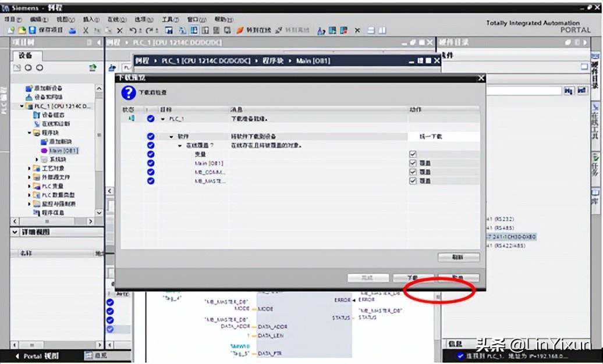Open the Tools menu in menu bar
The height and width of the screenshot is (364, 603).
[x=171, y=19]
